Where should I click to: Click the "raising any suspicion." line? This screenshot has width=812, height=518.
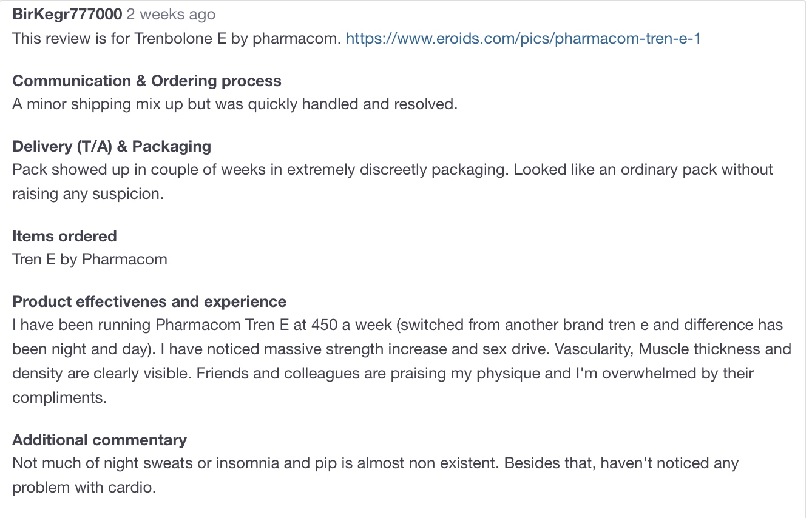[88, 194]
